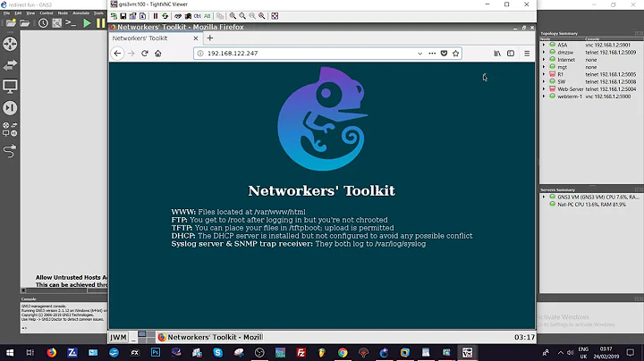
Task: Expand dmzsw node in Topology Summary
Action: click(544, 52)
